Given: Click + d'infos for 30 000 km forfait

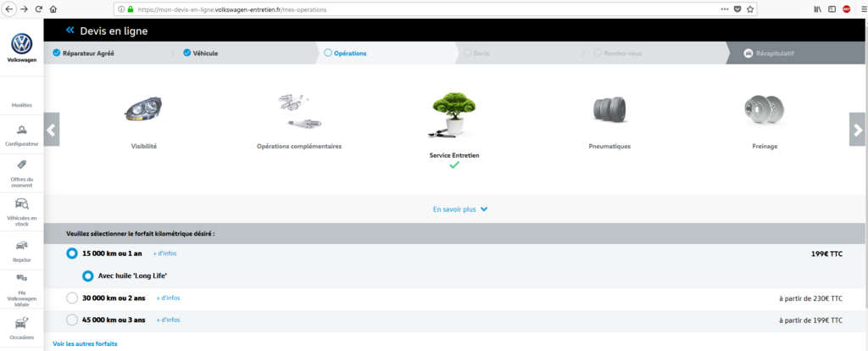Looking at the screenshot, I should point(169,298).
